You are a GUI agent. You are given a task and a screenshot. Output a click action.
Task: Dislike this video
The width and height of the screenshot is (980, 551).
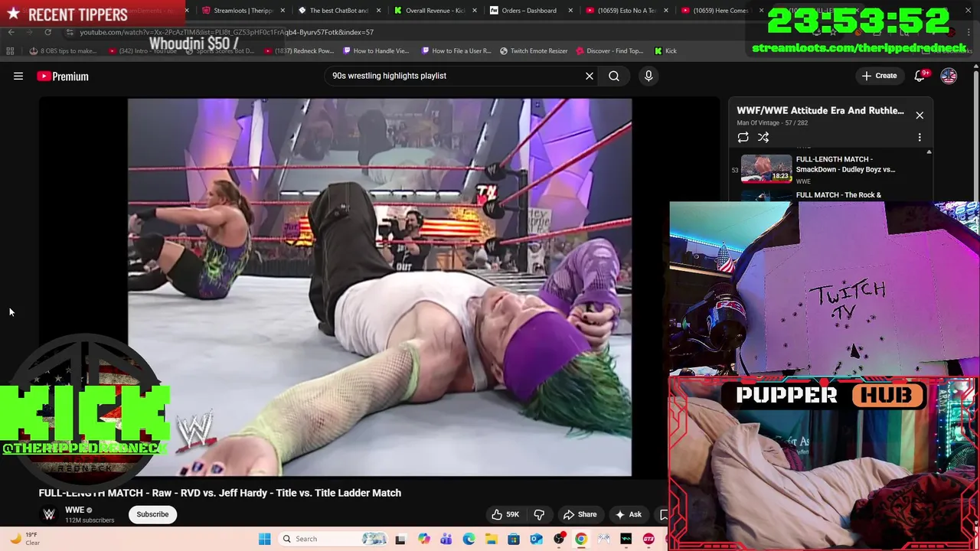539,514
